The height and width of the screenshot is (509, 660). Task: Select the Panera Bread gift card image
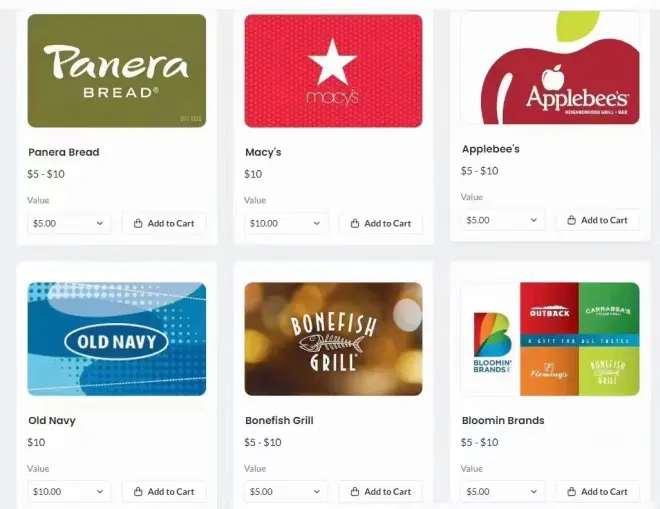tap(117, 71)
